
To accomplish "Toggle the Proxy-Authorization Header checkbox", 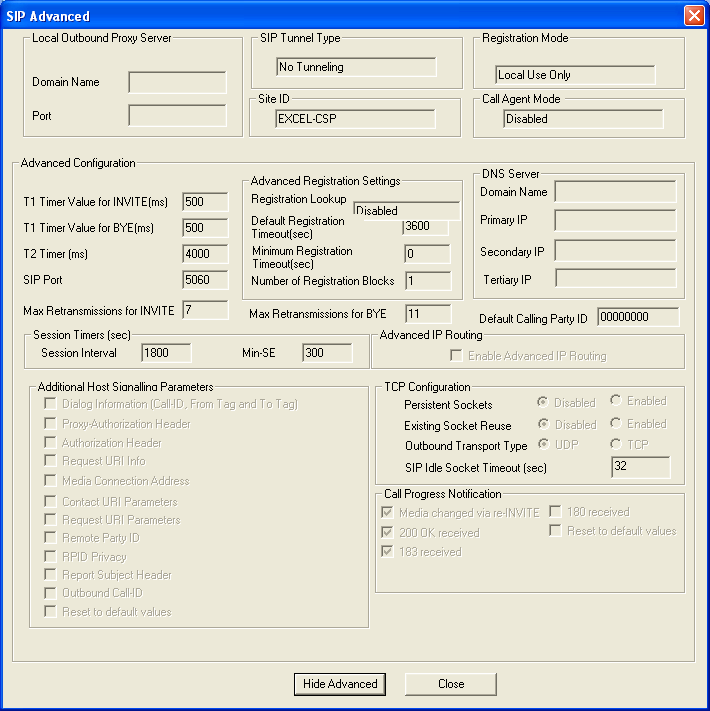I will [x=50, y=424].
